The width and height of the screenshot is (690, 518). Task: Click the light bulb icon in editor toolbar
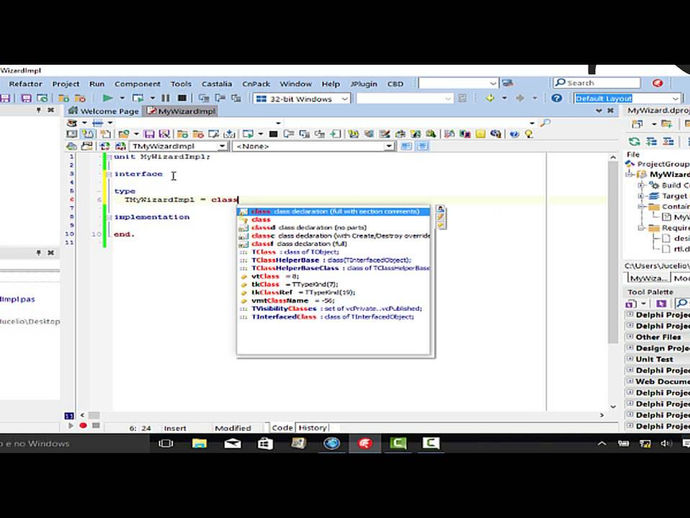[529, 134]
